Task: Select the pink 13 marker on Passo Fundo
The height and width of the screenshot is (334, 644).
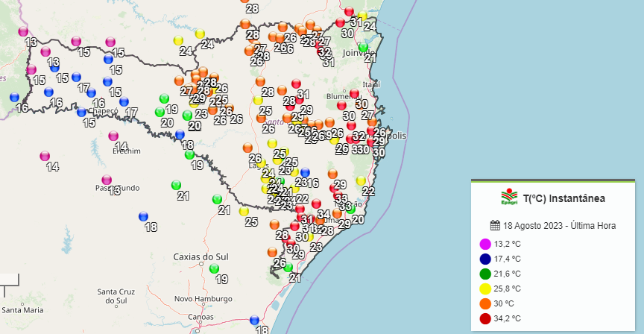Action: (107, 180)
